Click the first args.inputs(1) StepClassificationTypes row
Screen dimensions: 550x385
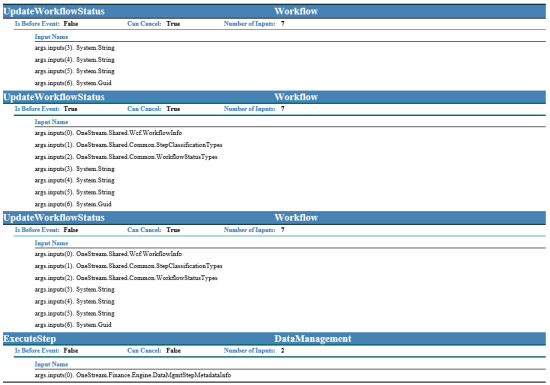[128, 145]
